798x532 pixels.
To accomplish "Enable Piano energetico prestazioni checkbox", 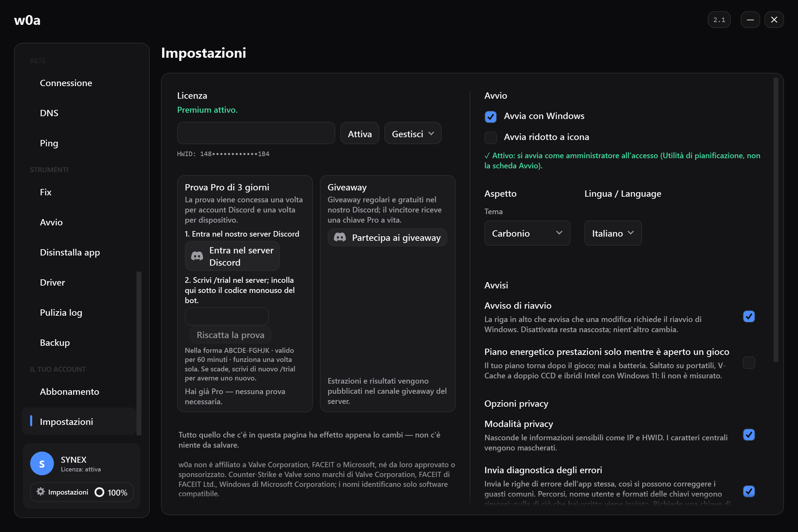I will pos(749,363).
